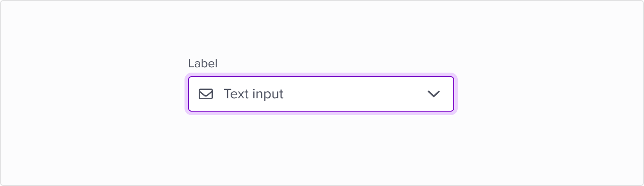
Task: Expand the dropdown using the chevron arrow
Action: coord(433,94)
